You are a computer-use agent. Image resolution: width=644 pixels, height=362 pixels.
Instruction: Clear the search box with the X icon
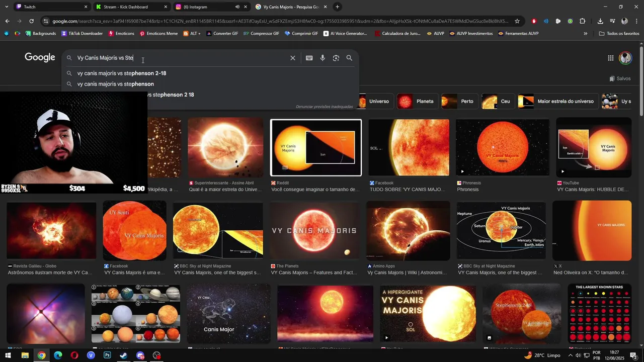pos(293,58)
